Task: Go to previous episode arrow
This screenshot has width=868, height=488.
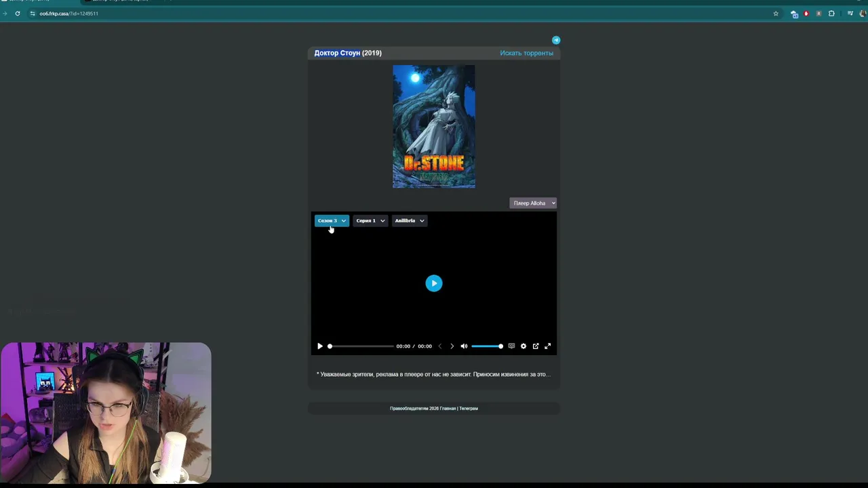Action: pyautogui.click(x=439, y=346)
